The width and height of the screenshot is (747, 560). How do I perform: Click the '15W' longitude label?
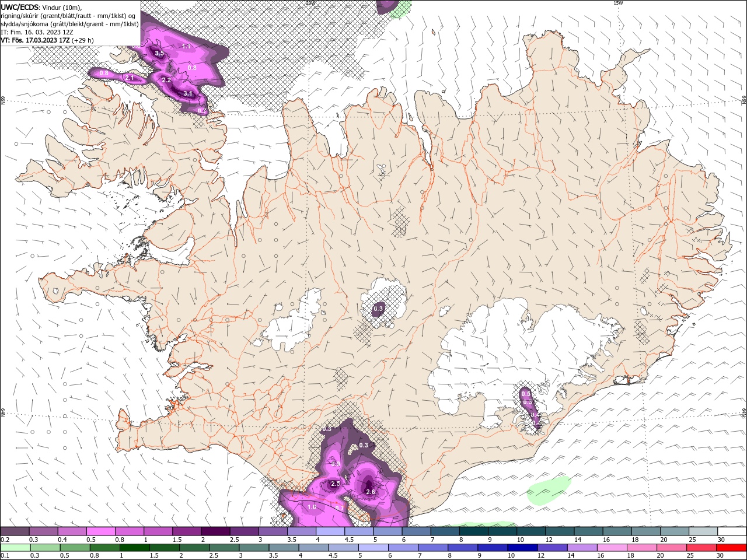618,3
